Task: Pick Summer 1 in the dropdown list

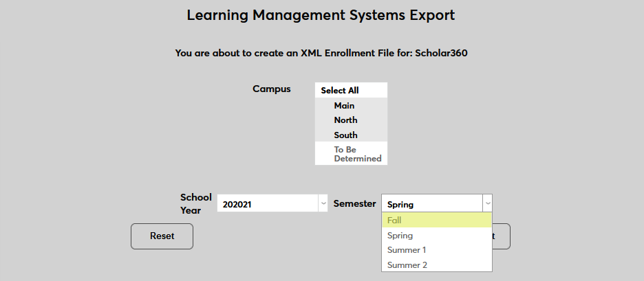Action: [436, 250]
